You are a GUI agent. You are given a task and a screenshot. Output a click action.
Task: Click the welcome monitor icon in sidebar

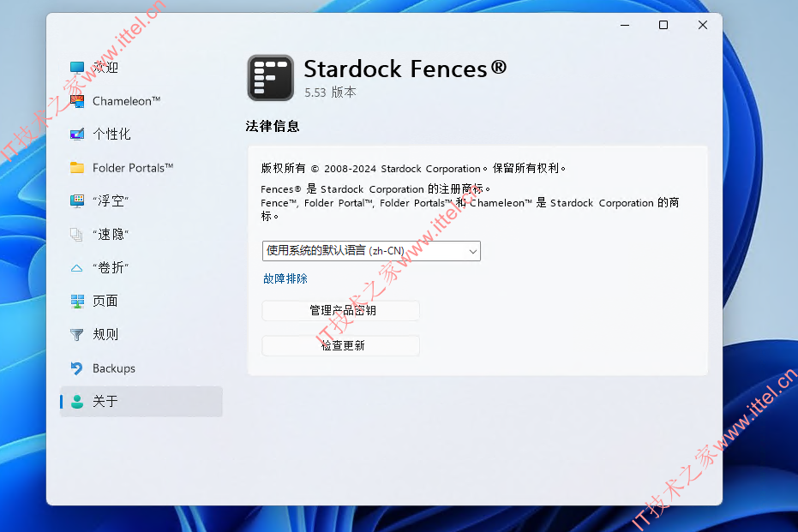77,68
